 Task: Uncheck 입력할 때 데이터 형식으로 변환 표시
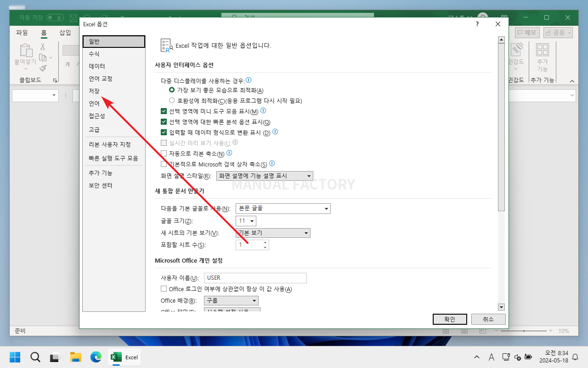(164, 132)
